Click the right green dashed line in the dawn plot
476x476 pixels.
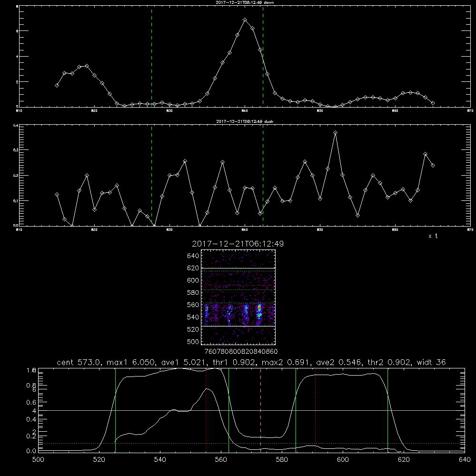pos(263,56)
